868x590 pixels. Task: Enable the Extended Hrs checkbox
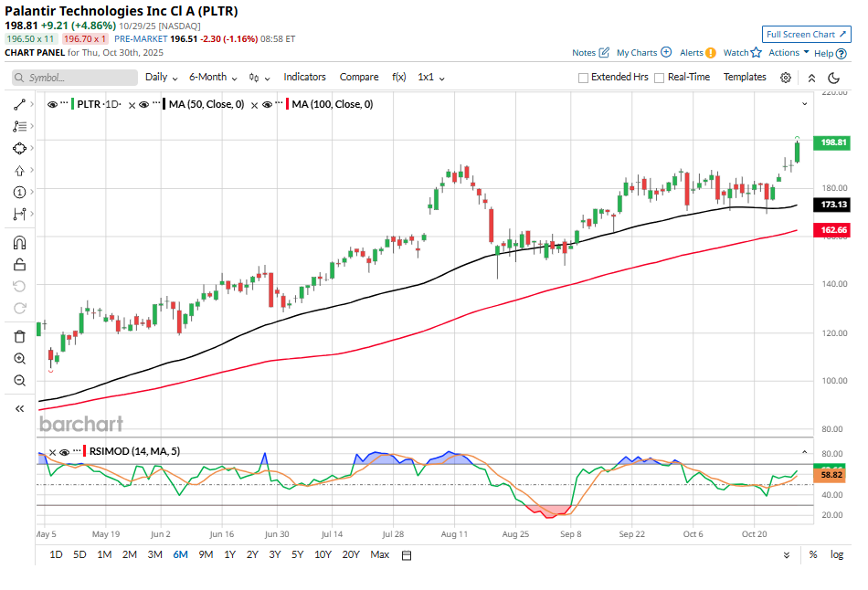(x=584, y=78)
